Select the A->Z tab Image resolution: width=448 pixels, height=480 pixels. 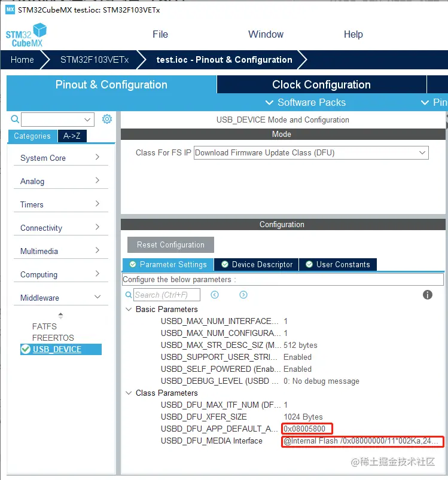72,136
